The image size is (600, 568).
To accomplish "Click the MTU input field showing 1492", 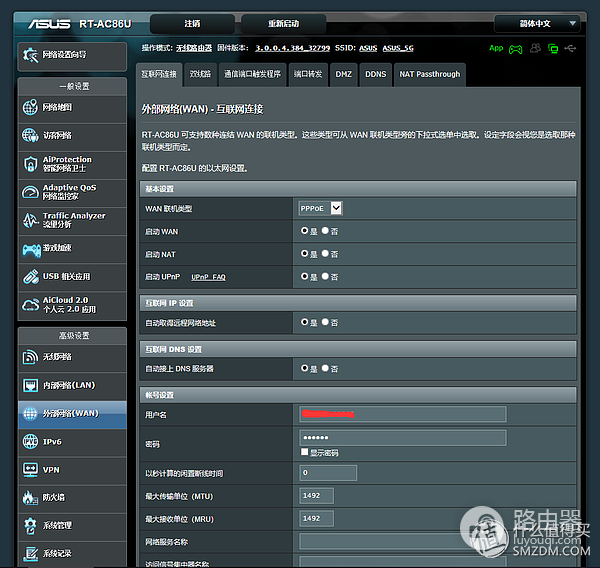I will point(316,496).
